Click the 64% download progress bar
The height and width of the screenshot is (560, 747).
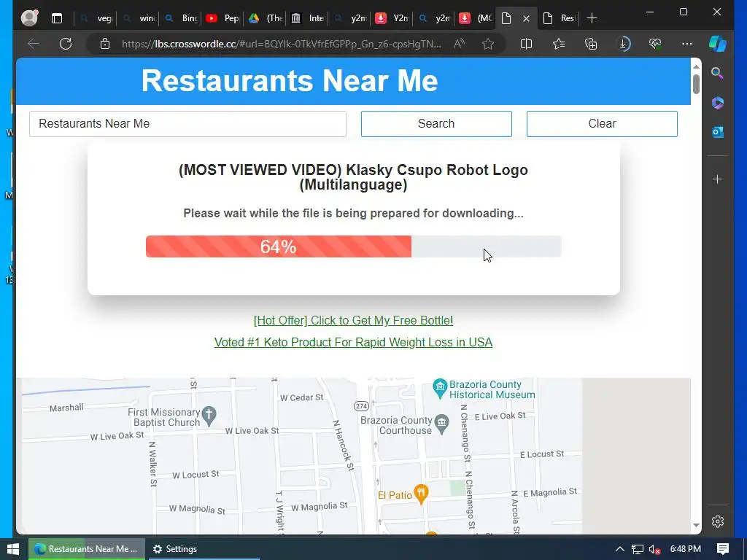pos(354,246)
